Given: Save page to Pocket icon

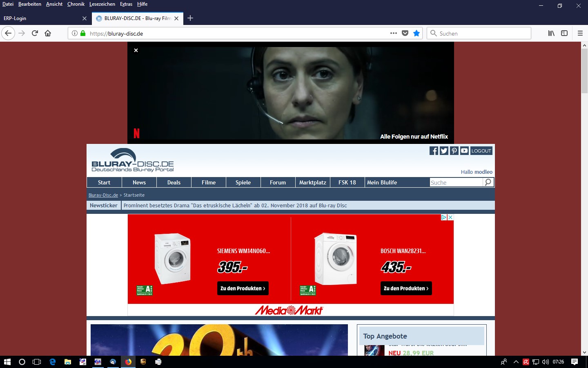Looking at the screenshot, I should point(405,33).
